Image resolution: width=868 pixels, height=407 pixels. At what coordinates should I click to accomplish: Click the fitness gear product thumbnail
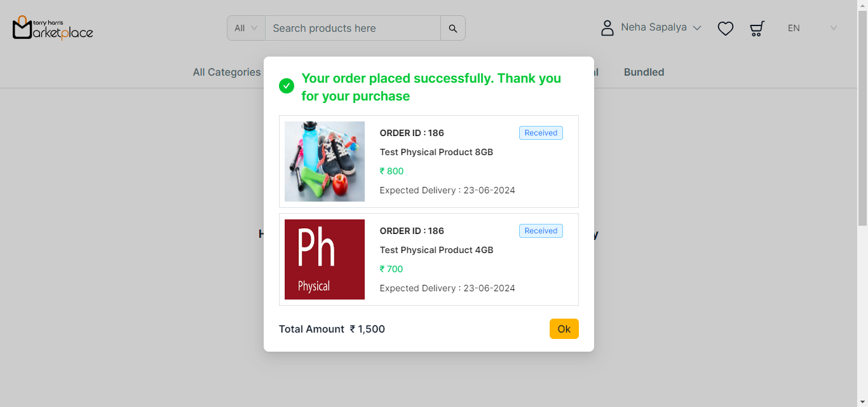point(325,162)
